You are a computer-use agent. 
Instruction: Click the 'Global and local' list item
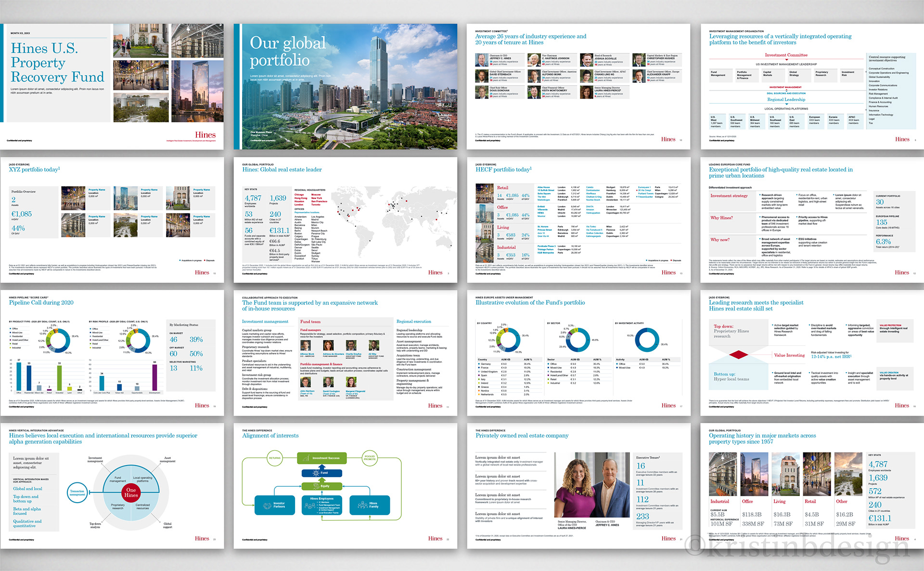(27, 489)
